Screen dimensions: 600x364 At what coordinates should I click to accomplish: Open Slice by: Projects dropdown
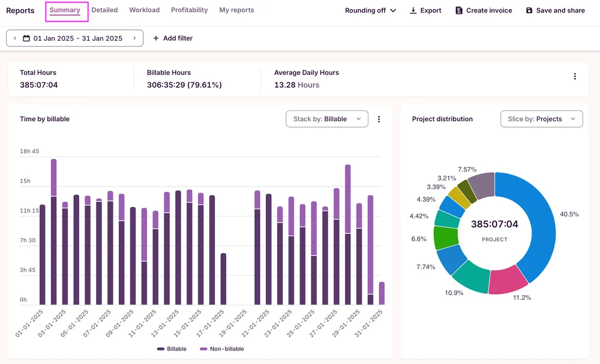541,119
